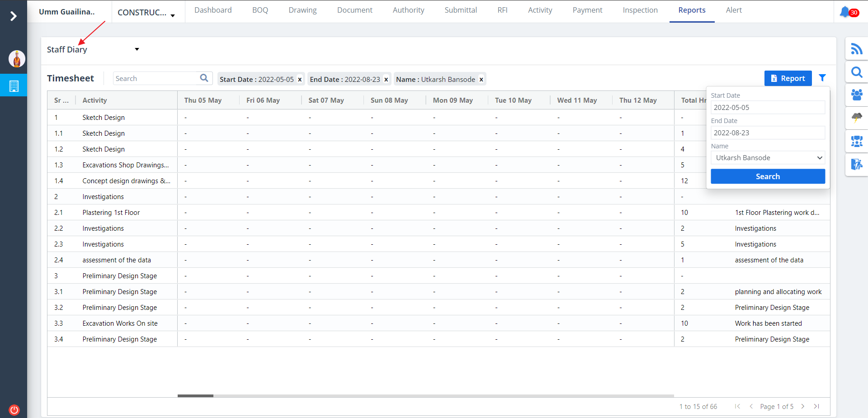The width and height of the screenshot is (868, 418).
Task: Click the horizontal table scrollbar
Action: [195, 396]
